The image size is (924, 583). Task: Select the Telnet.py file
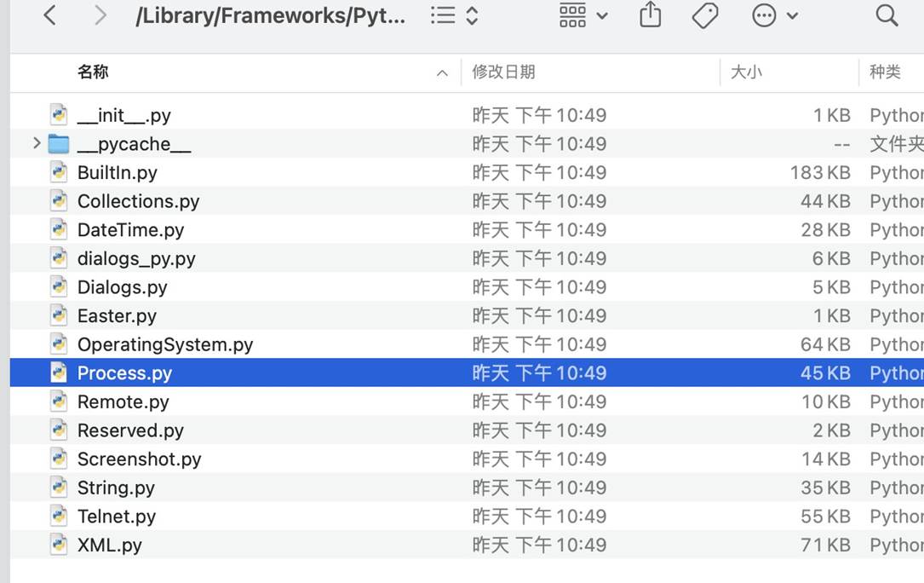coord(117,517)
